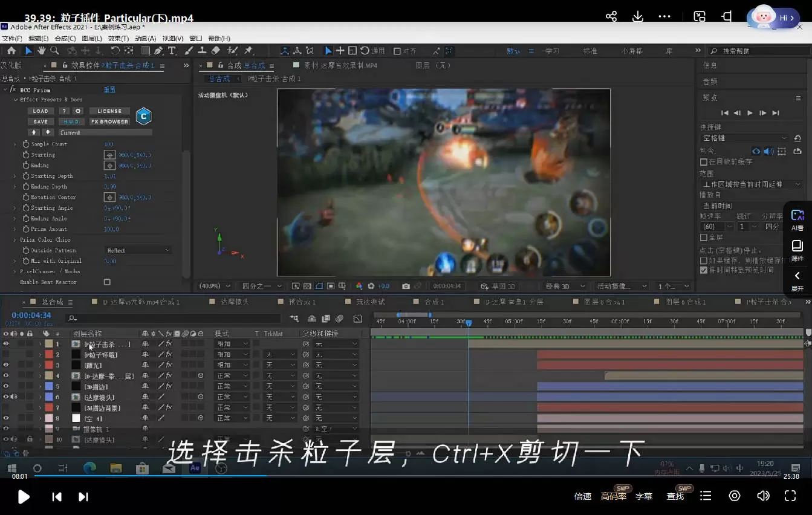Expand the Prism Color Chips group
The image size is (812, 515).
15,240
